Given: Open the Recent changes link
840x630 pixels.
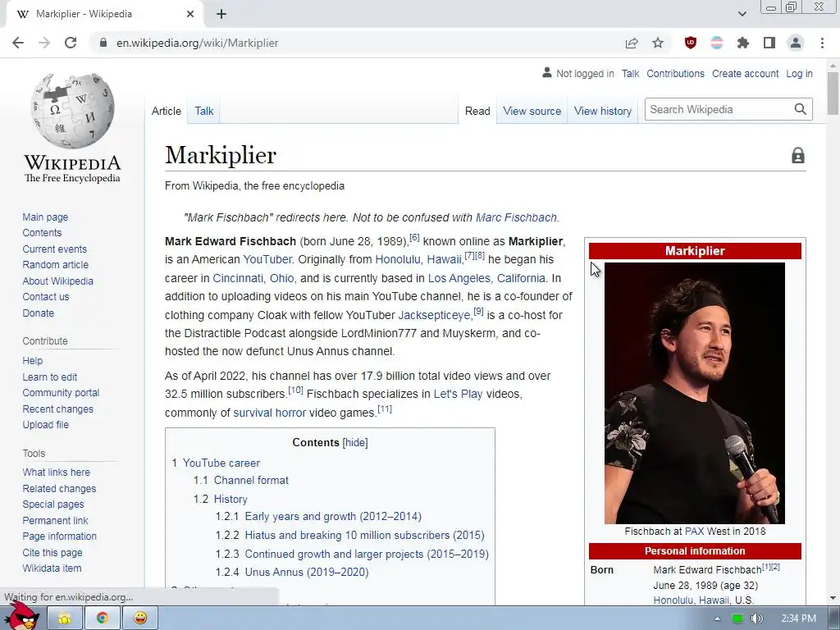Looking at the screenshot, I should coord(58,409).
